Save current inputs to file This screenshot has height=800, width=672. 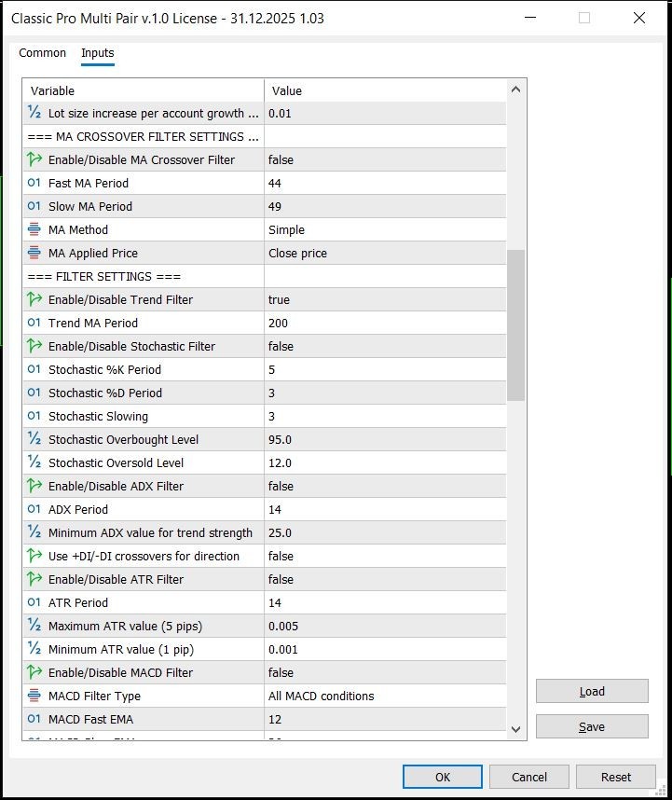592,726
